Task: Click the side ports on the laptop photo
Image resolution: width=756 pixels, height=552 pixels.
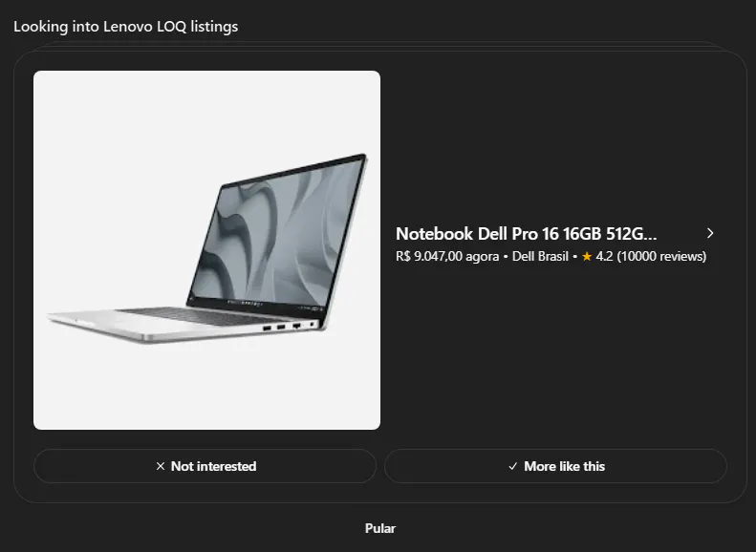Action: [290, 327]
